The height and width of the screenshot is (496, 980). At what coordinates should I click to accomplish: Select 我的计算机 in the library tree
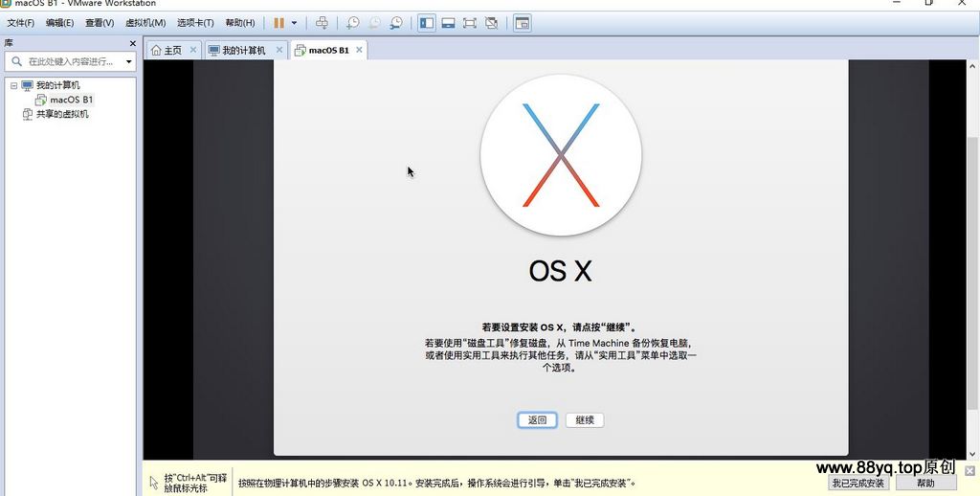point(57,85)
